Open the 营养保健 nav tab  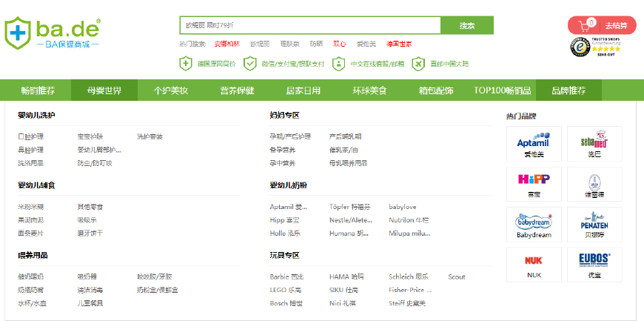(x=237, y=90)
